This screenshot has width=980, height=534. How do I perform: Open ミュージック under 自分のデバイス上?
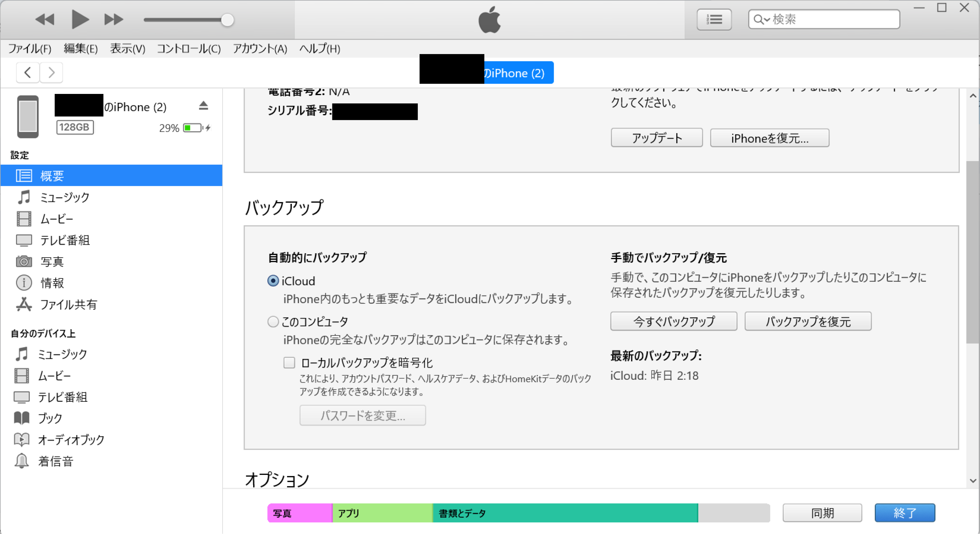click(x=111, y=354)
